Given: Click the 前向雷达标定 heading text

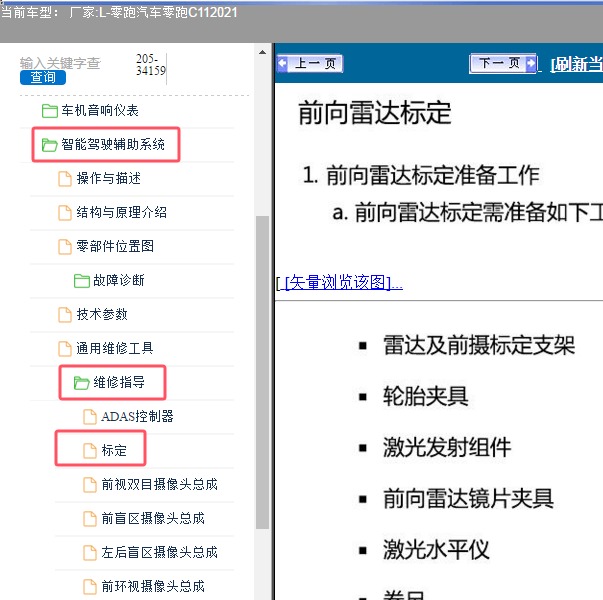Looking at the screenshot, I should (375, 113).
